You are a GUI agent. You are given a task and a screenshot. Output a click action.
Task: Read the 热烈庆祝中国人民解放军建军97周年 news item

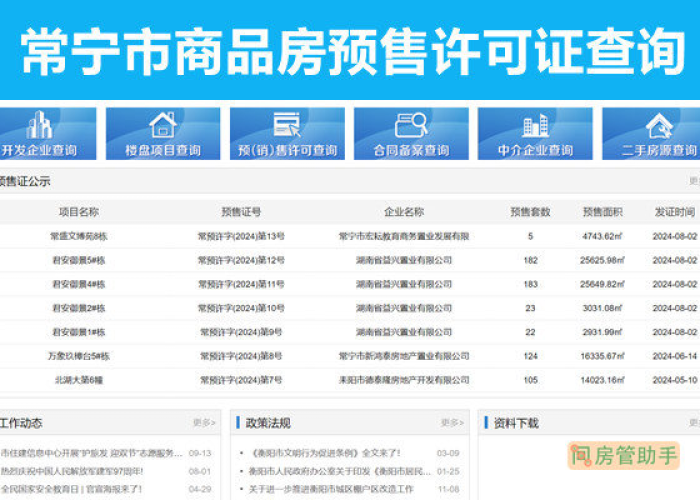73,471
